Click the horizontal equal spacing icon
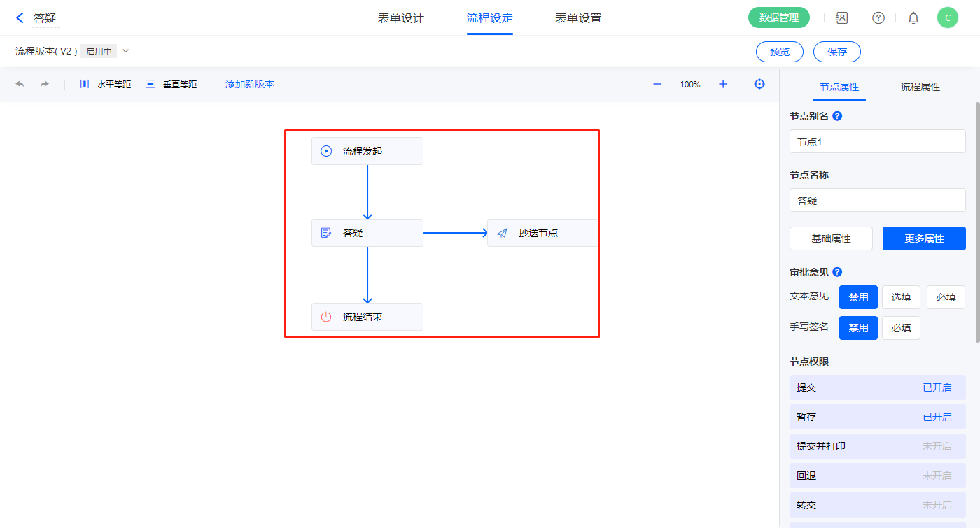 [x=85, y=84]
